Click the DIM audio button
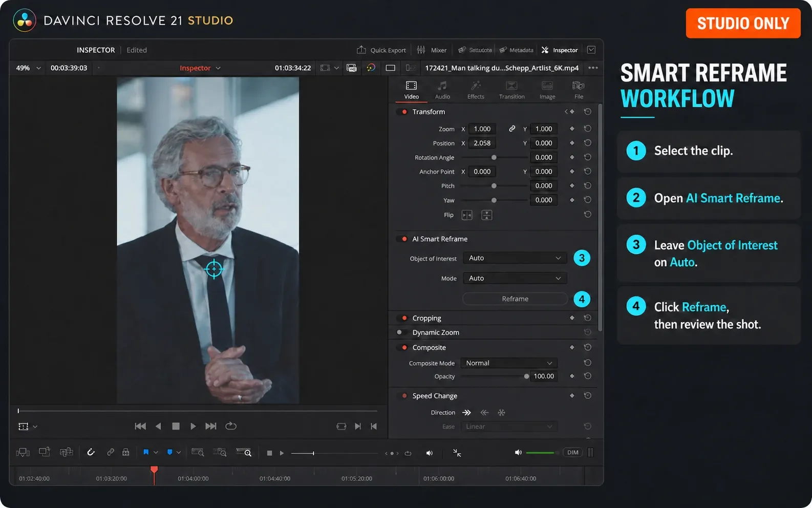Screen dimensions: 812x508 573,453
